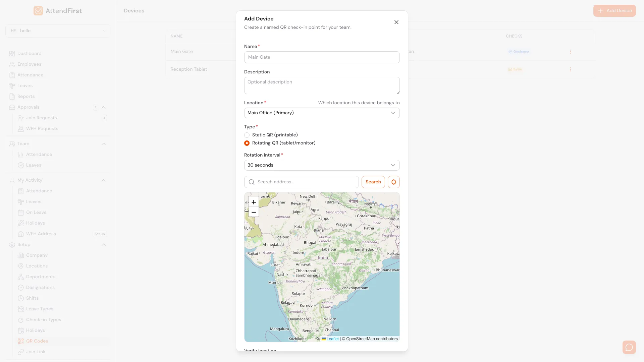
Task: Open top-level Leaves page
Action: 25,86
